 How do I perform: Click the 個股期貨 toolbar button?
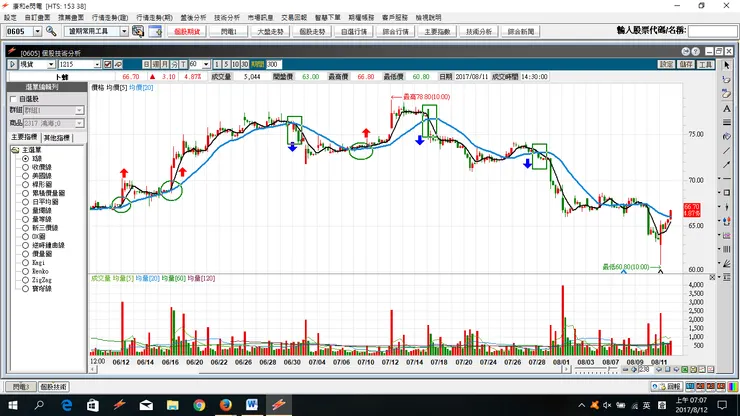(x=187, y=32)
